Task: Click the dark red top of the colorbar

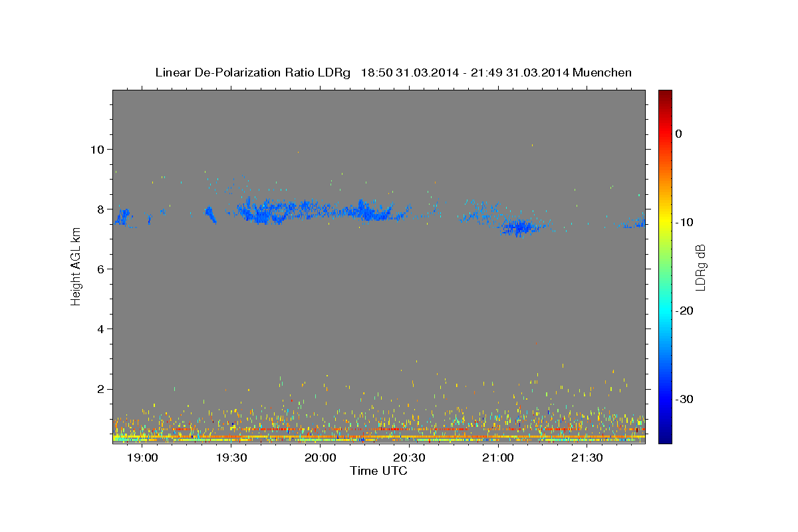Action: 664,94
